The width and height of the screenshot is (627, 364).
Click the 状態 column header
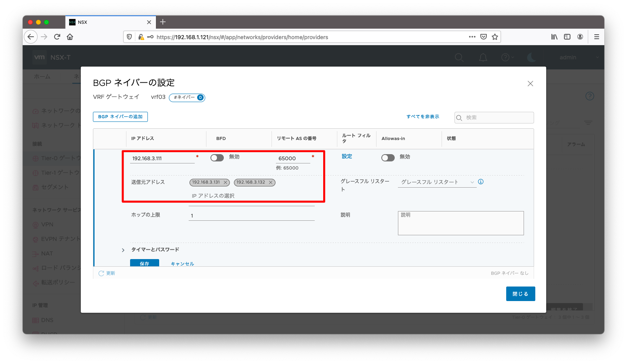[x=451, y=138]
